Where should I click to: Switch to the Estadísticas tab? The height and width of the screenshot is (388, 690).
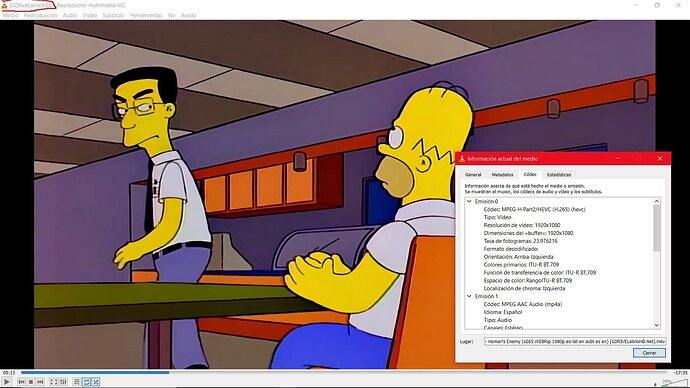coord(559,175)
